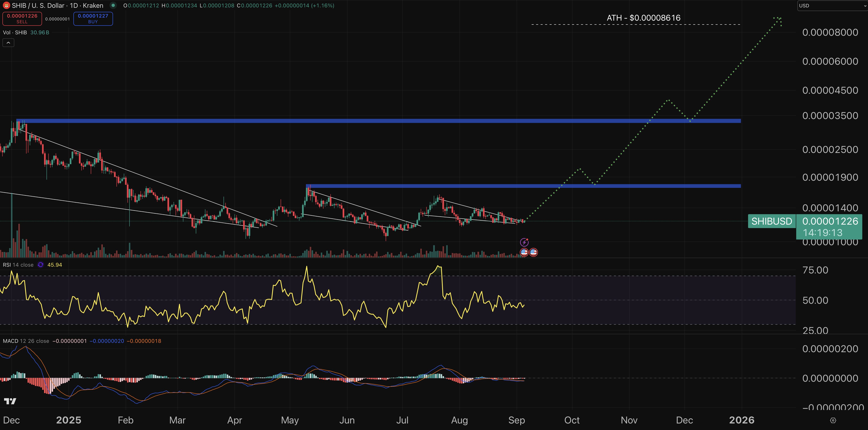Click the first US flag economic event icon
This screenshot has width=868, height=430.
pos(524,252)
